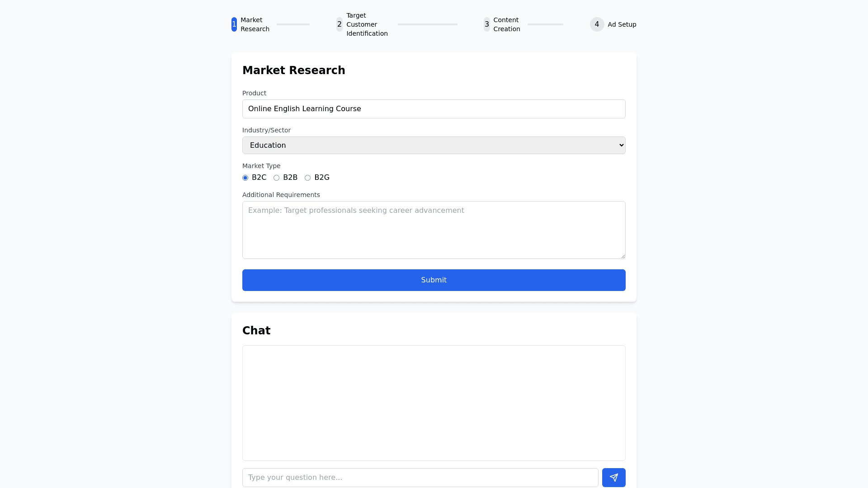Go to Market Research step label
The image size is (868, 488).
point(255,24)
